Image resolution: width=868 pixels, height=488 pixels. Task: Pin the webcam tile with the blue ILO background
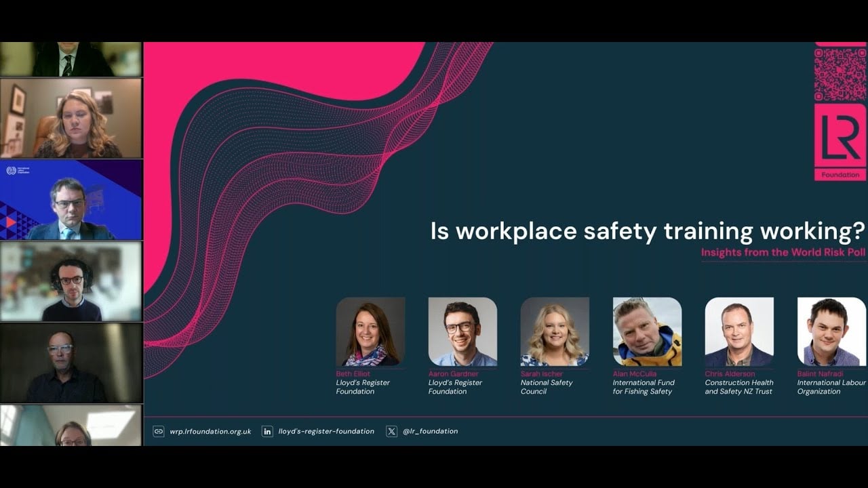71,200
